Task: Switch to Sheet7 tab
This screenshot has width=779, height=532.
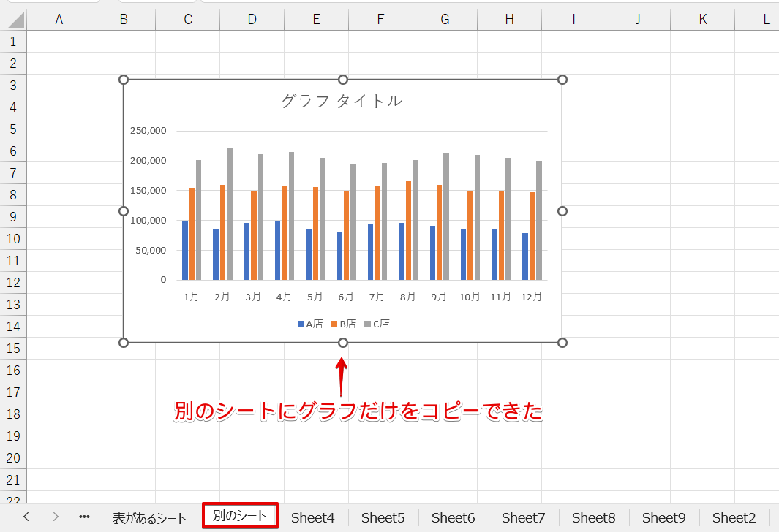Action: [x=523, y=518]
